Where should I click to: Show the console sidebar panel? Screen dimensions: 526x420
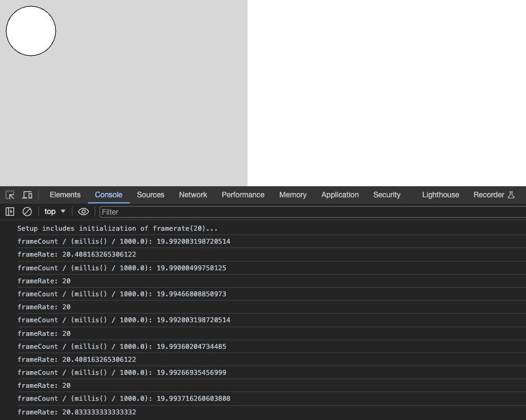[x=11, y=211]
